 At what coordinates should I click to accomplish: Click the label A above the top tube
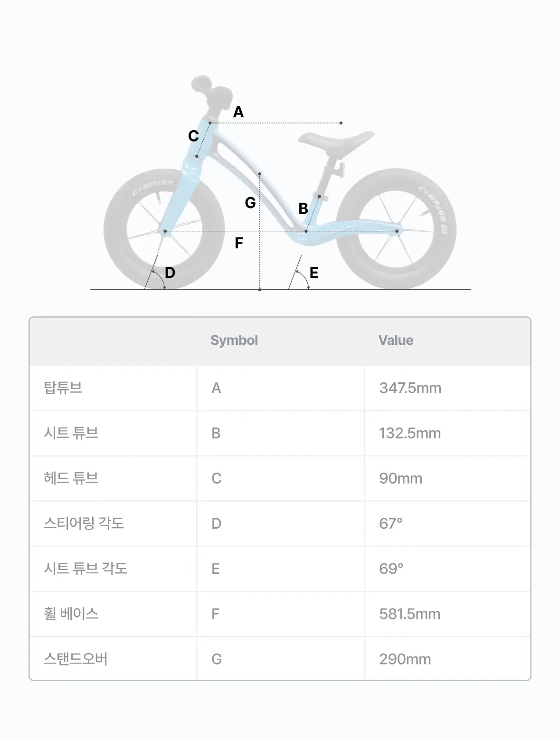coord(238,112)
